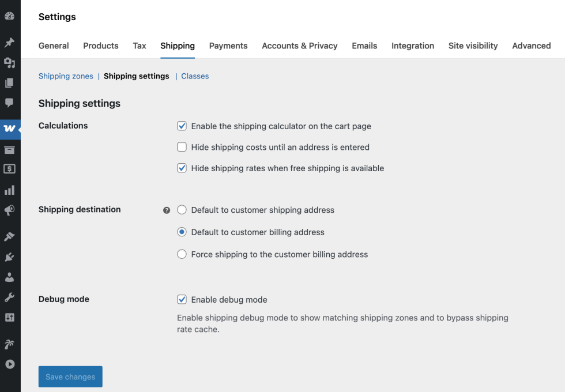Click the Save changes button
Screen dimensions: 565x392
coord(70,376)
